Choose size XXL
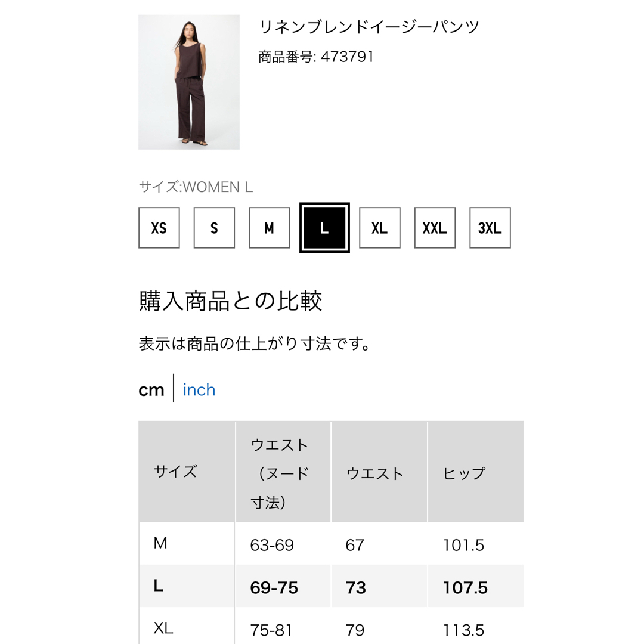Screen dimensions: 644x644 coord(435,228)
